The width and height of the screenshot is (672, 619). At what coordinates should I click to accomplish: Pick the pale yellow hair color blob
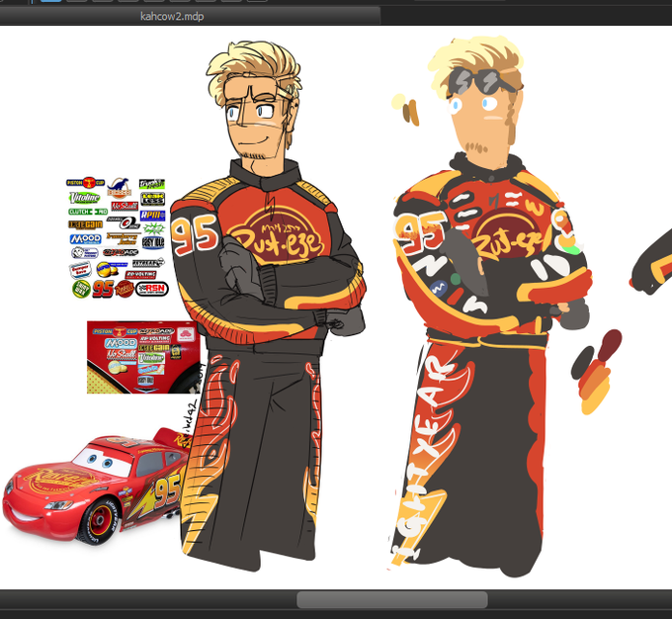pos(398,101)
